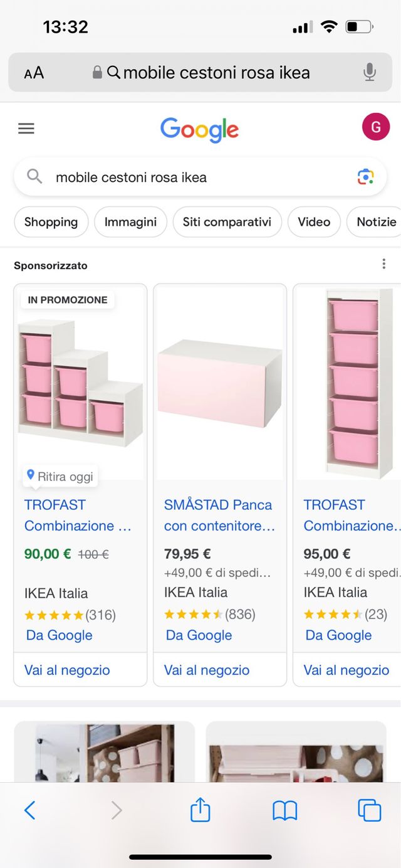
Task: Tap the microphone icon in address bar
Action: pyautogui.click(x=370, y=73)
